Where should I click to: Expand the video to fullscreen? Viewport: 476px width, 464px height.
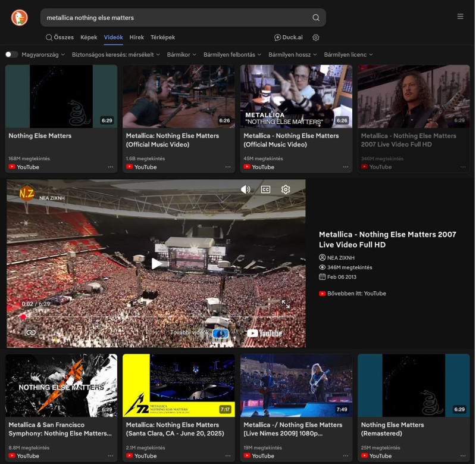click(x=286, y=304)
